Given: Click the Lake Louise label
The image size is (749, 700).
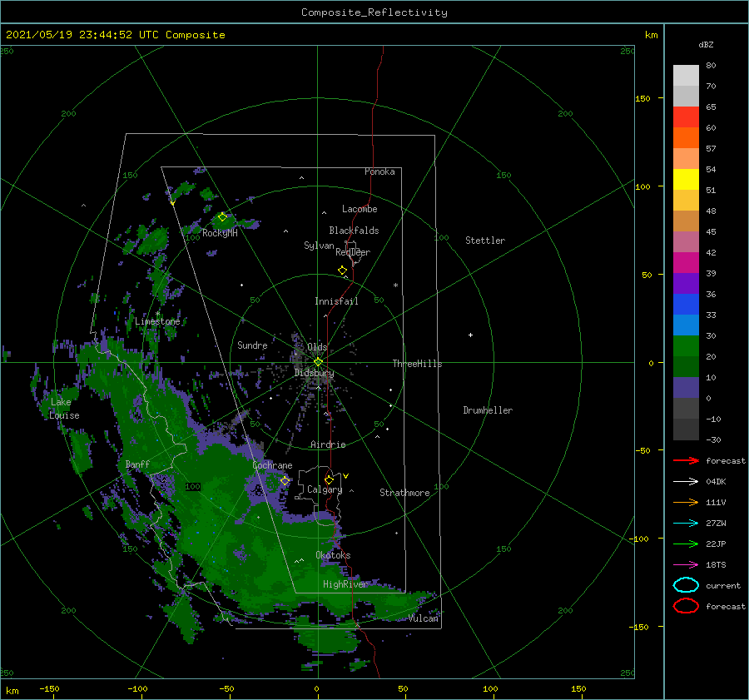Looking at the screenshot, I should point(64,409).
